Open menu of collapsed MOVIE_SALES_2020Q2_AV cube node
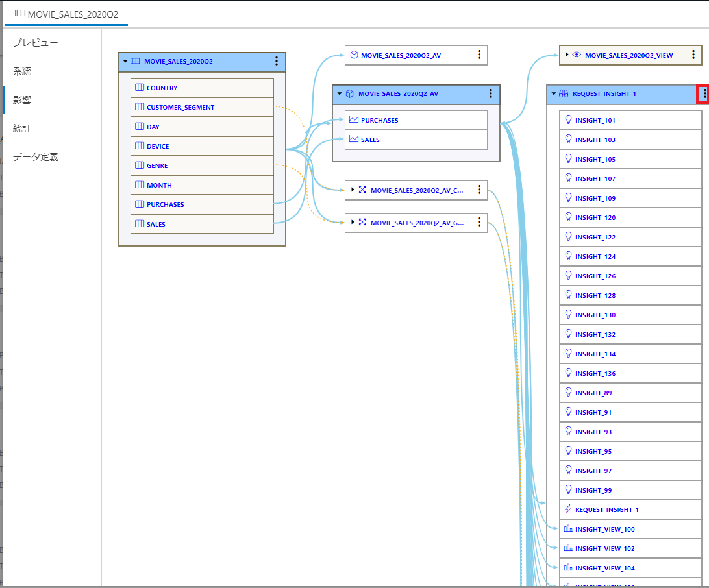This screenshot has width=709, height=588. [x=479, y=55]
